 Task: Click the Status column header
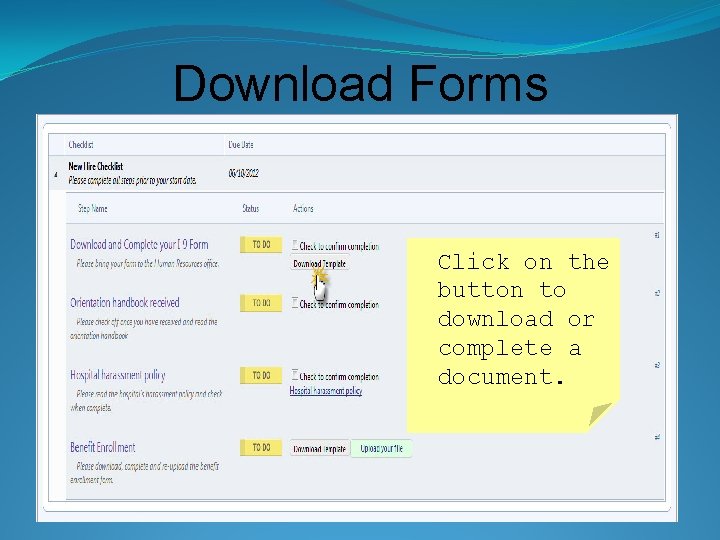pyautogui.click(x=251, y=208)
